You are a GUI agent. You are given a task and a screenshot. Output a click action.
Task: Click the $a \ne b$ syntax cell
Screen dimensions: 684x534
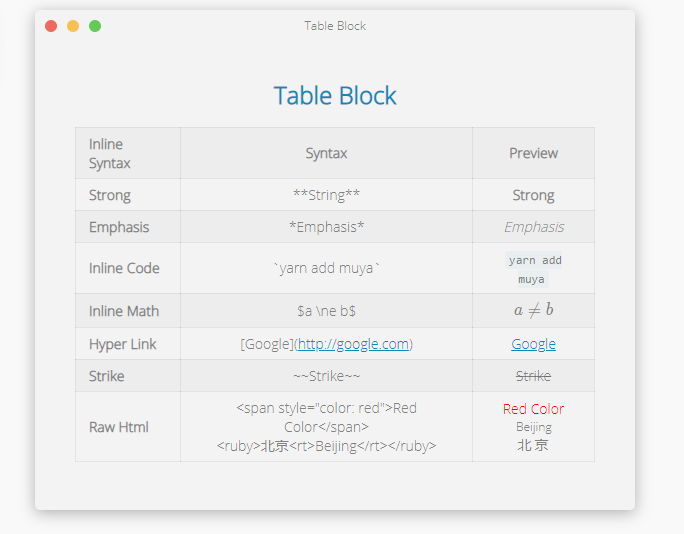click(x=326, y=311)
